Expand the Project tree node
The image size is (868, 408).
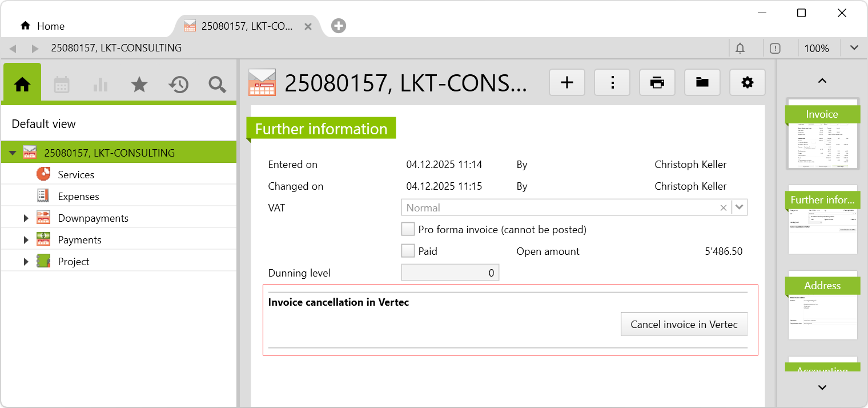point(26,262)
